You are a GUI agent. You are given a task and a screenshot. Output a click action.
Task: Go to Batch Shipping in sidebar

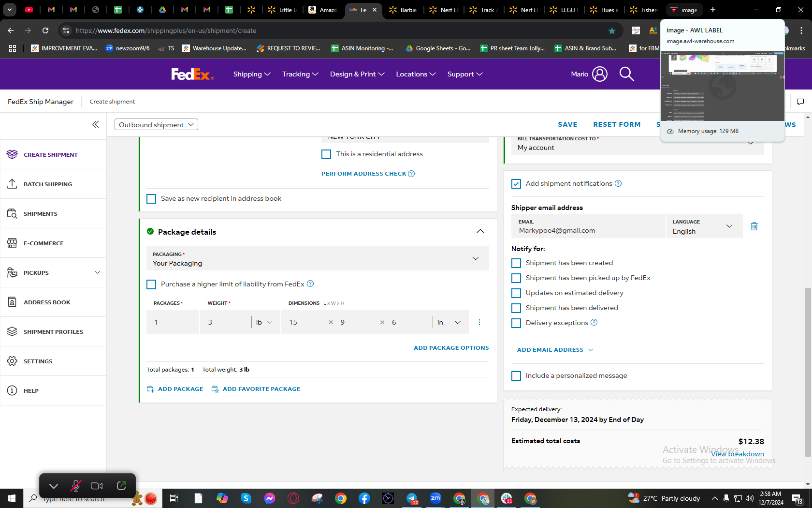tap(53, 184)
